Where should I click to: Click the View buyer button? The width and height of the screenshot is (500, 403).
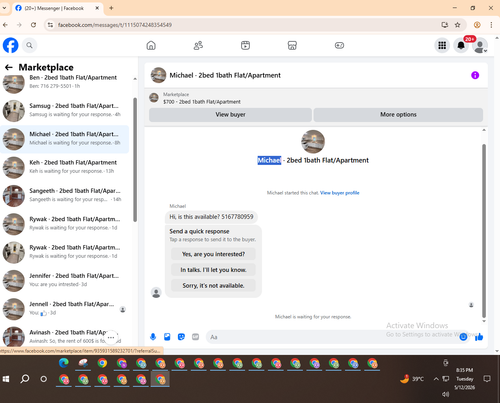click(x=230, y=115)
